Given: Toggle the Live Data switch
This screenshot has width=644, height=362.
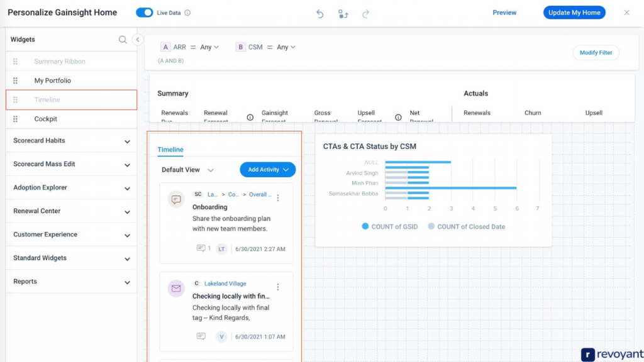Looking at the screenshot, I should coord(145,13).
